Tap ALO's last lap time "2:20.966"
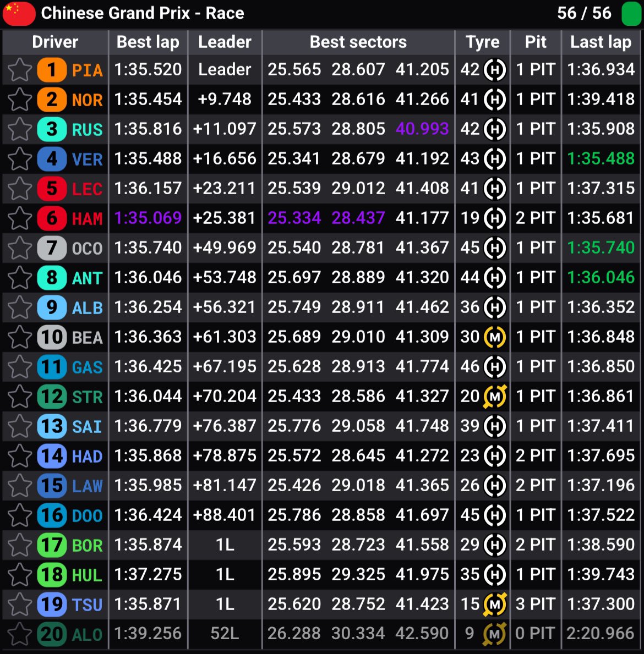Viewport: 644px width, 654px height. coord(601,634)
